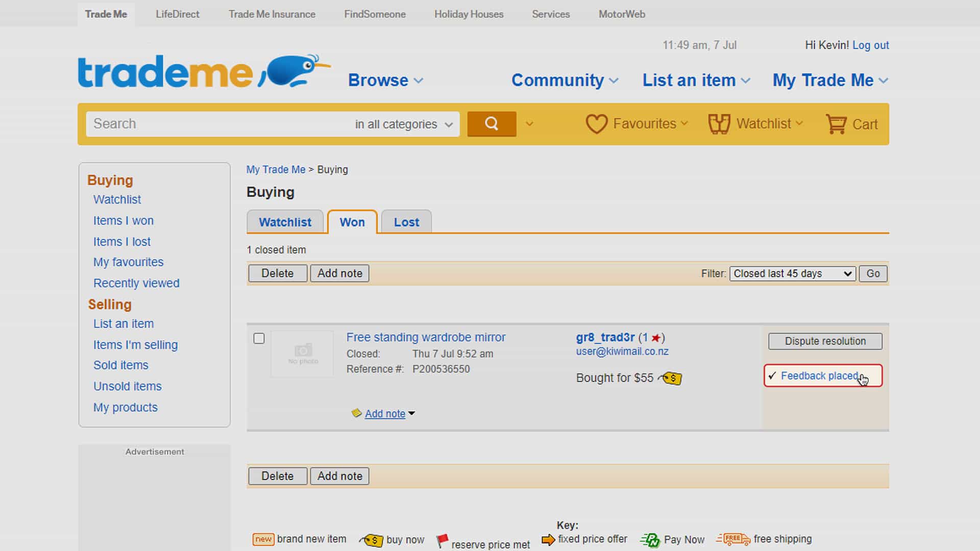This screenshot has height=551, width=980.
Task: Open the 'in all categories' search dropdown
Action: click(404, 124)
